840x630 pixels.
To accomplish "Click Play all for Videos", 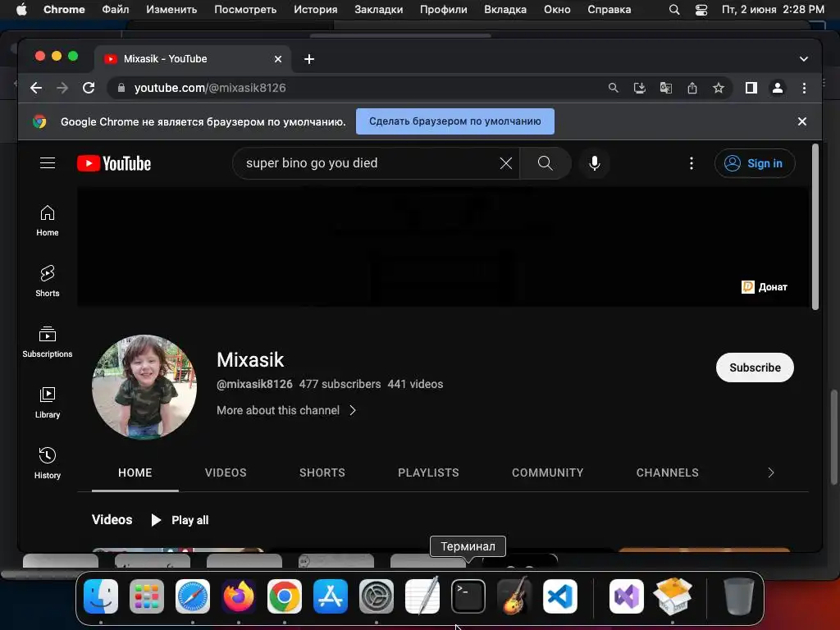I will click(x=180, y=520).
